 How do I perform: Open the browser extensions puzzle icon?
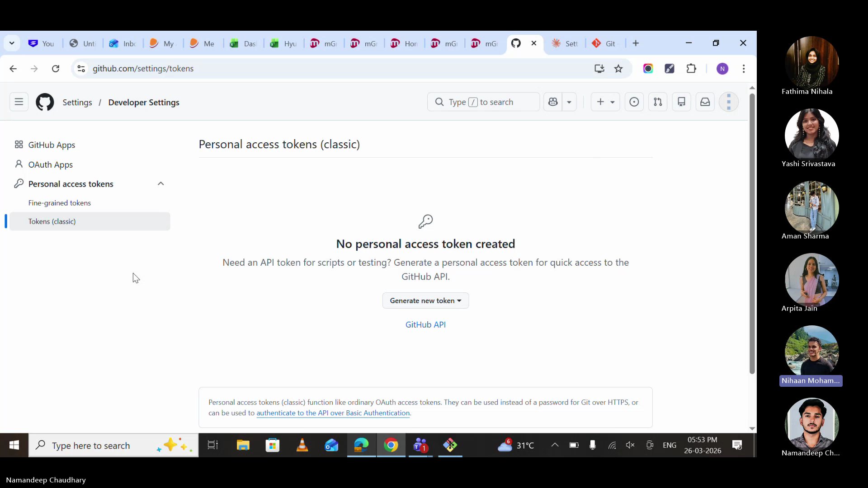[692, 69]
